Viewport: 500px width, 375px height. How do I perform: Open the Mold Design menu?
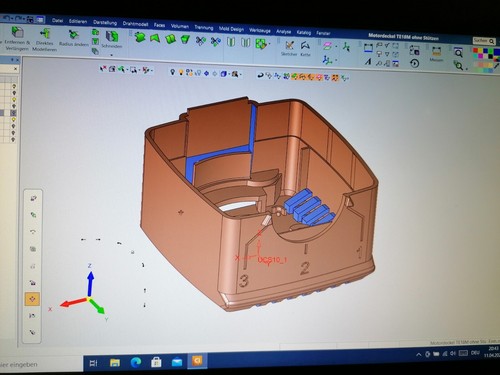(231, 29)
